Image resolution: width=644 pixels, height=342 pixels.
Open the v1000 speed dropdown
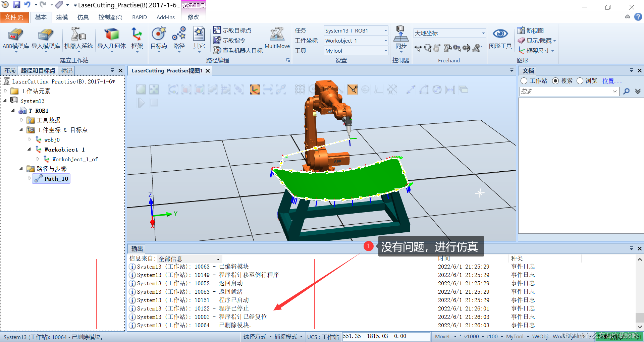point(474,337)
